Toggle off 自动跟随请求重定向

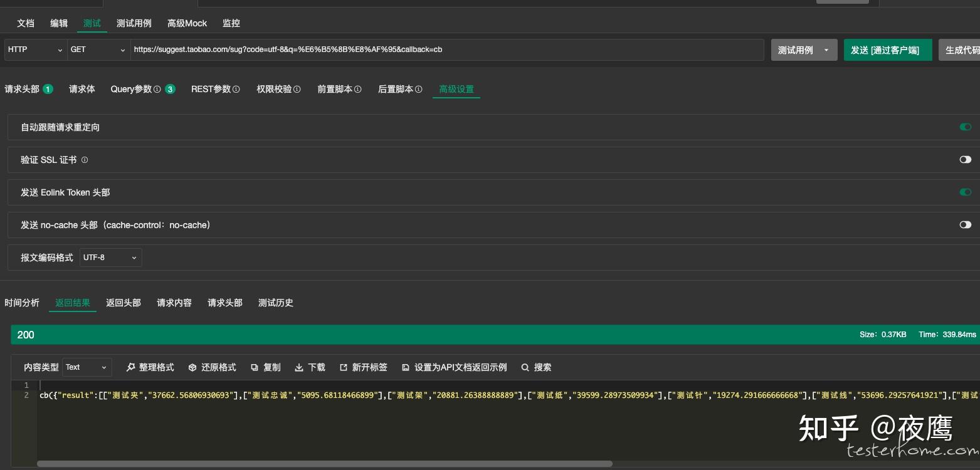965,127
